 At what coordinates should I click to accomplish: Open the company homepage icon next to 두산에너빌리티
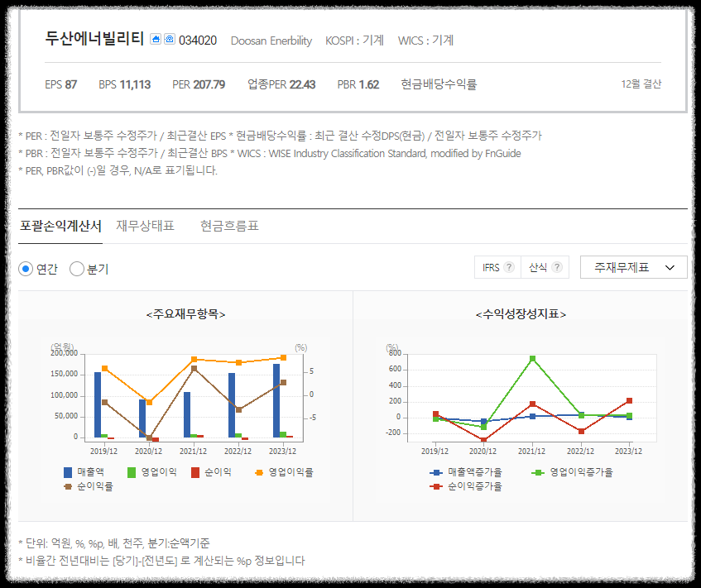(x=155, y=39)
